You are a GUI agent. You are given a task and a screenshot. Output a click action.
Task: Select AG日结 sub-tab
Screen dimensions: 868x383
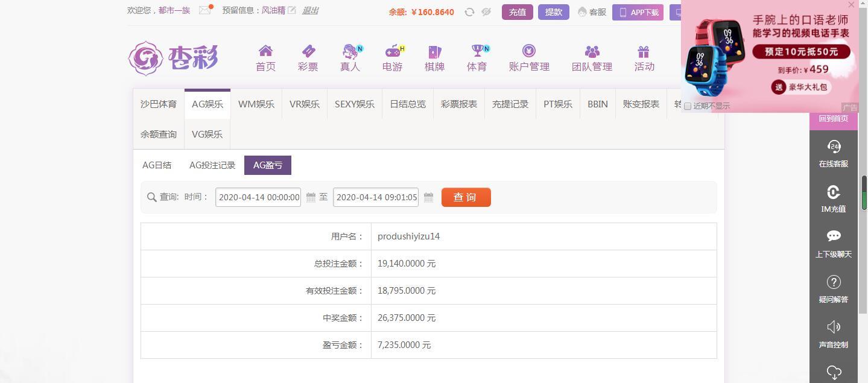tap(157, 165)
